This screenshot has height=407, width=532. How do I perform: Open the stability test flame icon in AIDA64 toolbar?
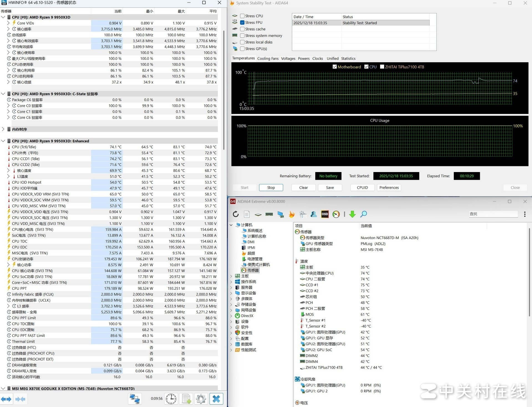point(292,214)
